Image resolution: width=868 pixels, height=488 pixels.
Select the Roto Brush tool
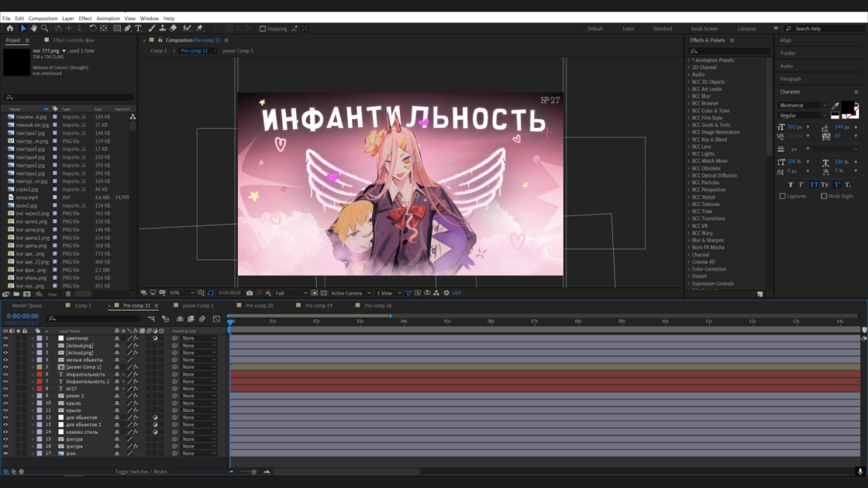pyautogui.click(x=187, y=28)
